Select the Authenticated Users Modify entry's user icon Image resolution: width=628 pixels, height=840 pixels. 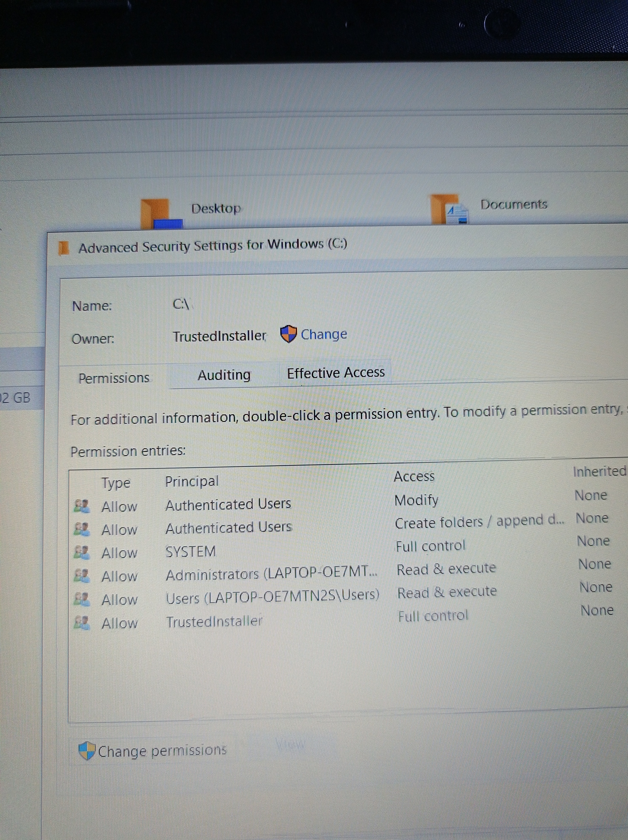82,506
